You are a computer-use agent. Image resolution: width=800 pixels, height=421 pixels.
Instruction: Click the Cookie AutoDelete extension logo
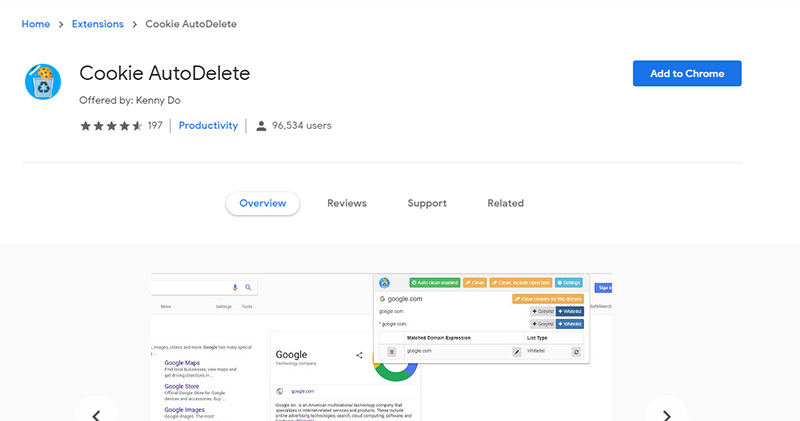click(x=43, y=82)
